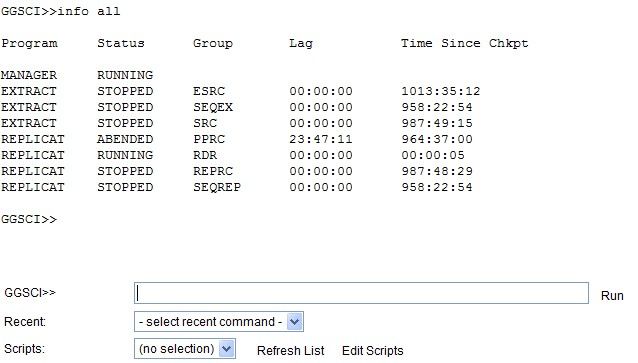
Task: Click the ESRC extract group name
Action: point(209,91)
